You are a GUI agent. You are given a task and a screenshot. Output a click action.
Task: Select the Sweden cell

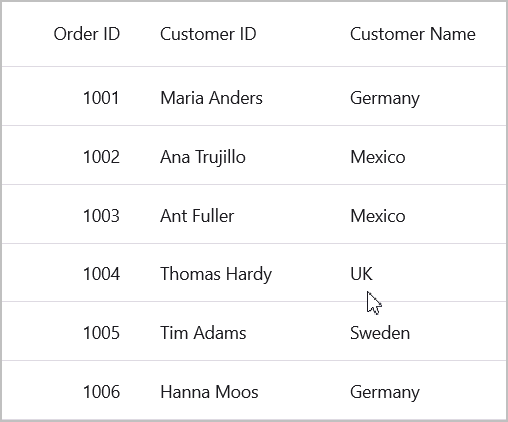pos(380,333)
